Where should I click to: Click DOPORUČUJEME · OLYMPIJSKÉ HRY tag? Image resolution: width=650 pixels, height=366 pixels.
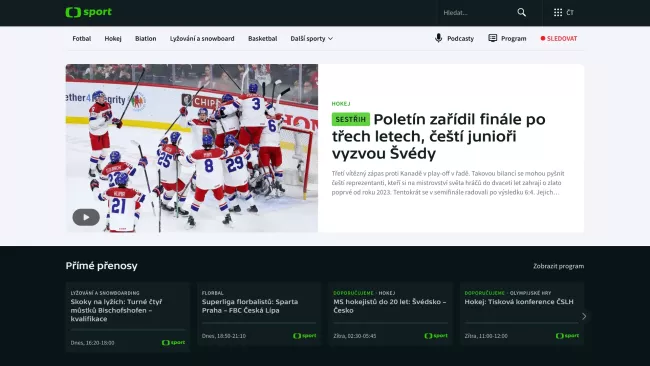(508, 293)
